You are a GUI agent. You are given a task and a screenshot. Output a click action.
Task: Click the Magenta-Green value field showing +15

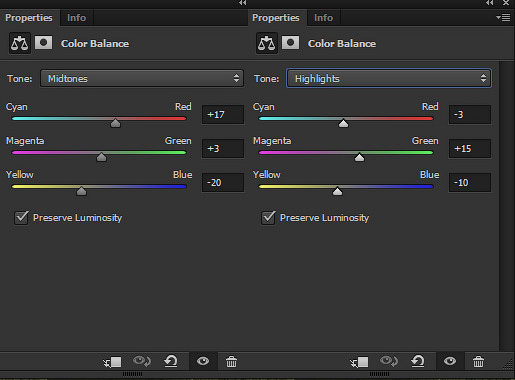pos(470,149)
